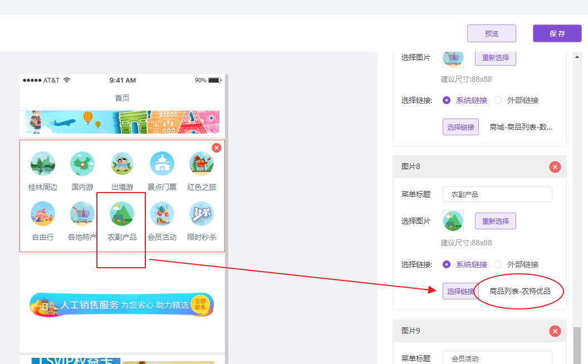Tap the 各地特产 shopping cart icon

82,214
